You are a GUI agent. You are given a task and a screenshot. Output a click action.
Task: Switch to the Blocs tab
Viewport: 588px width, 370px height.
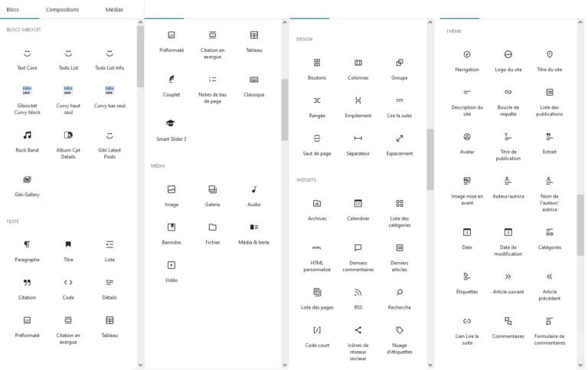tap(13, 9)
